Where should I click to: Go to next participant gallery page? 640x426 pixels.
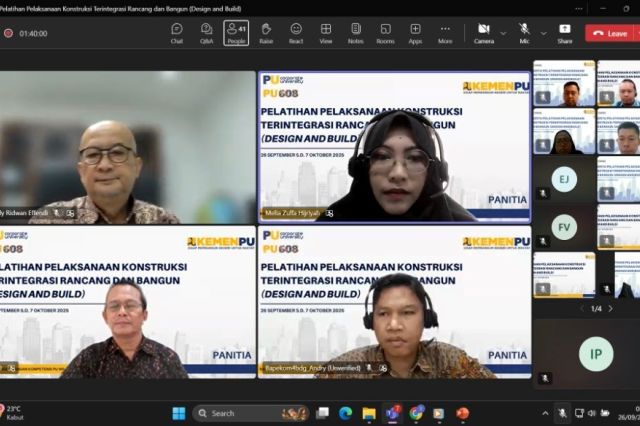611,309
